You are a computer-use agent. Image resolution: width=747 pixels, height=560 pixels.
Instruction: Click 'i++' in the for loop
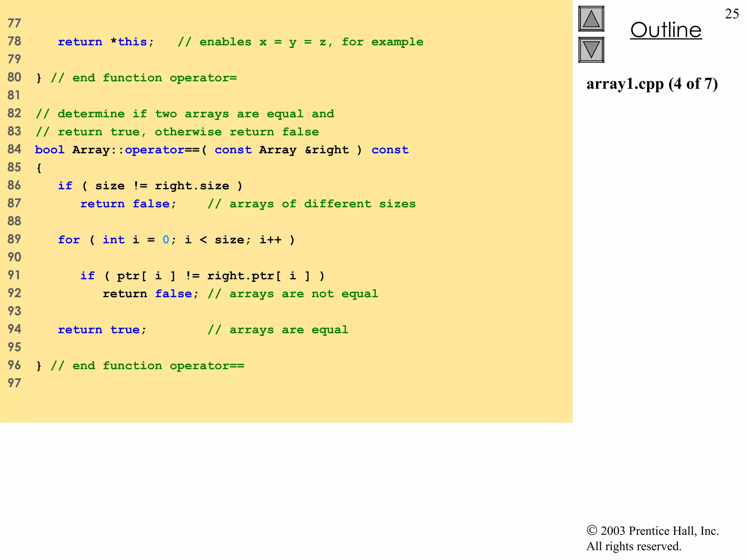(x=271, y=240)
